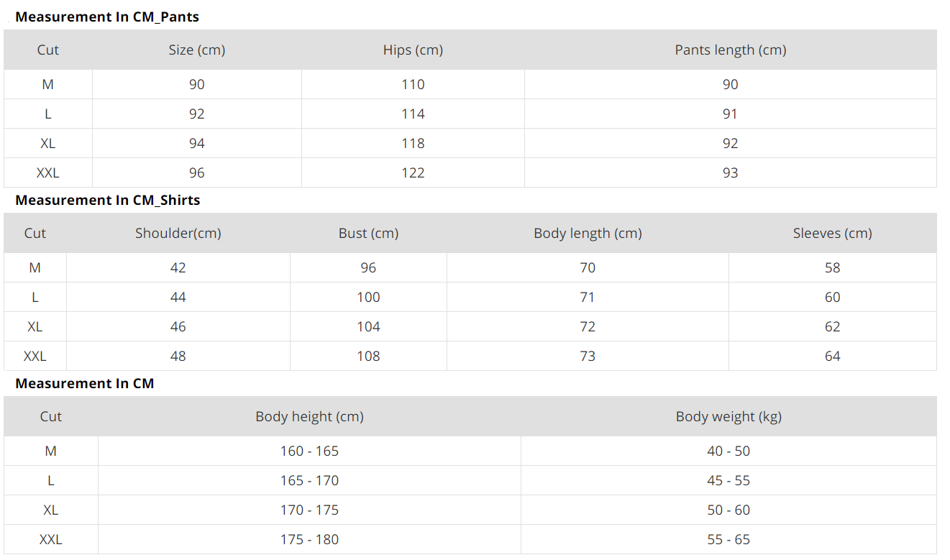The image size is (950, 560).
Task: Click the Body height (cm) header
Action: pos(309,416)
